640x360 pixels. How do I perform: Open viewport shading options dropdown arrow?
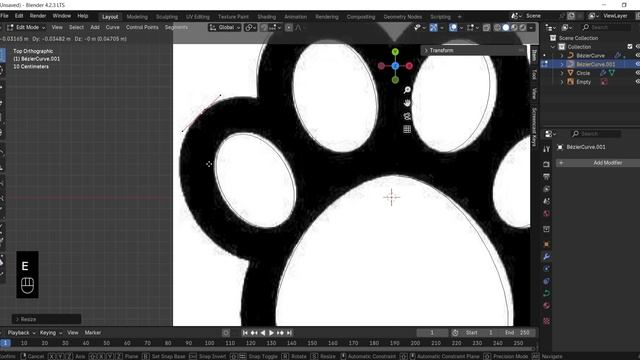point(531,27)
